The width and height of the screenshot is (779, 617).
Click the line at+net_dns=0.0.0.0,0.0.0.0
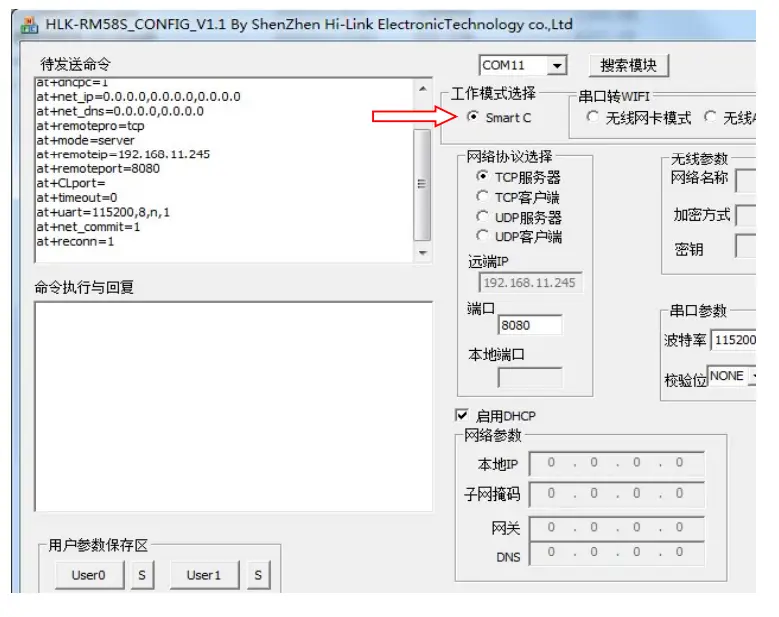pos(120,111)
